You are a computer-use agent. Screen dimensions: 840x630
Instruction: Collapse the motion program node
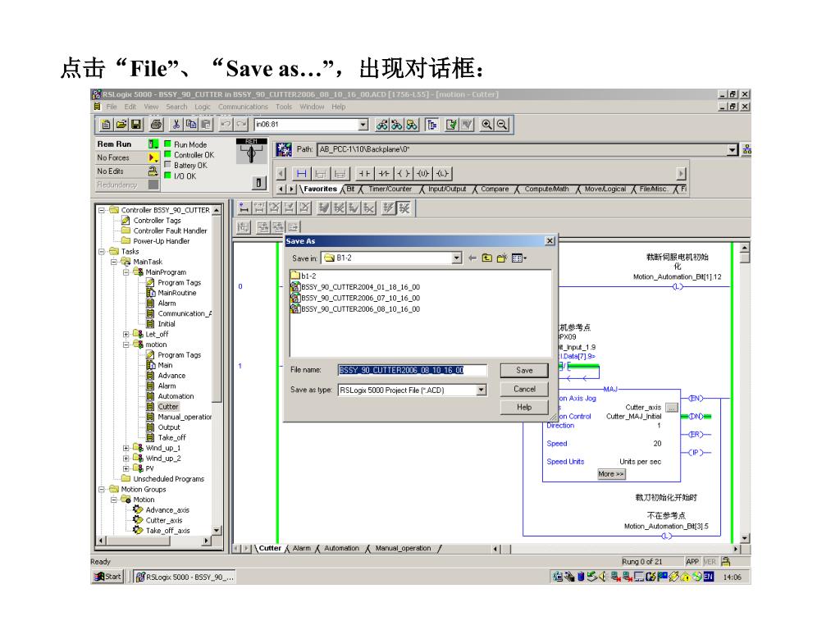(126, 345)
